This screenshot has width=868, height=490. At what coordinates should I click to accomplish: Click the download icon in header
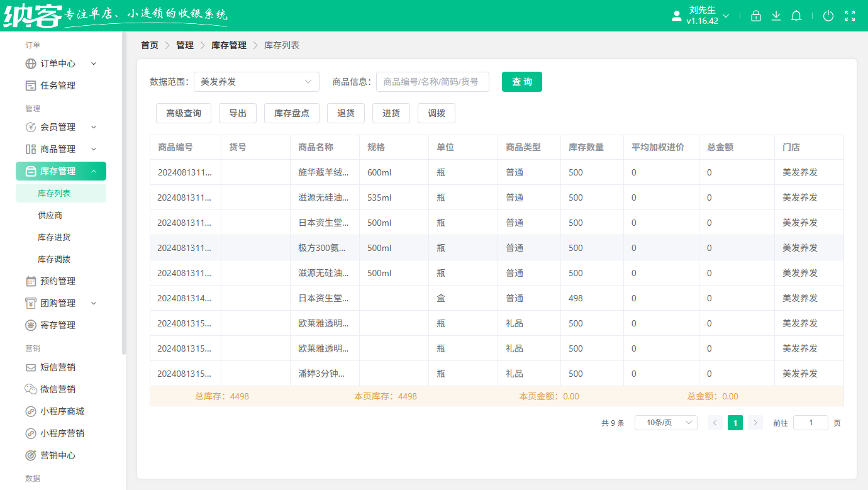coord(776,16)
